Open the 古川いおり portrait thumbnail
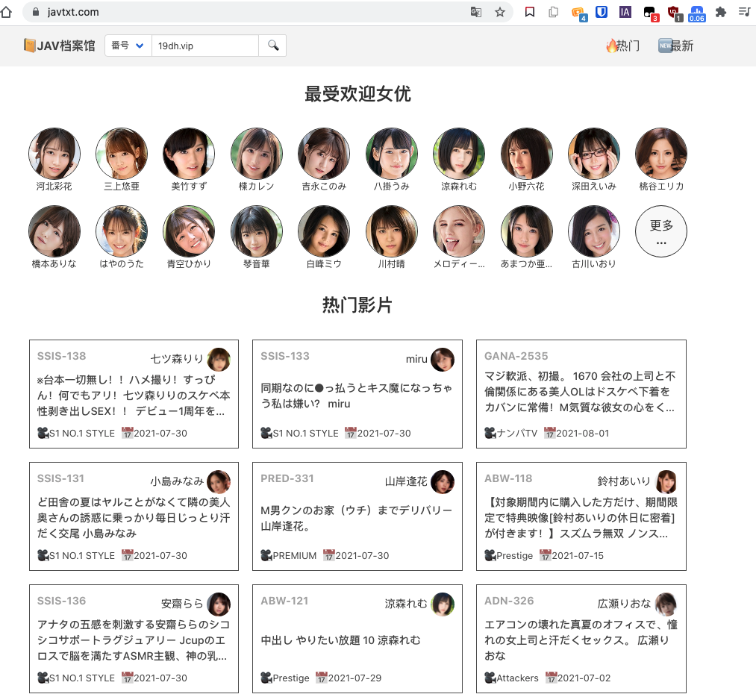The height and width of the screenshot is (700, 756). click(594, 231)
